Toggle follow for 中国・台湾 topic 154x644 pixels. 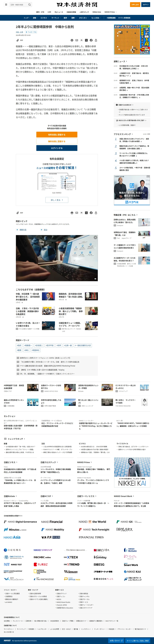pyautogui.click(x=31, y=32)
